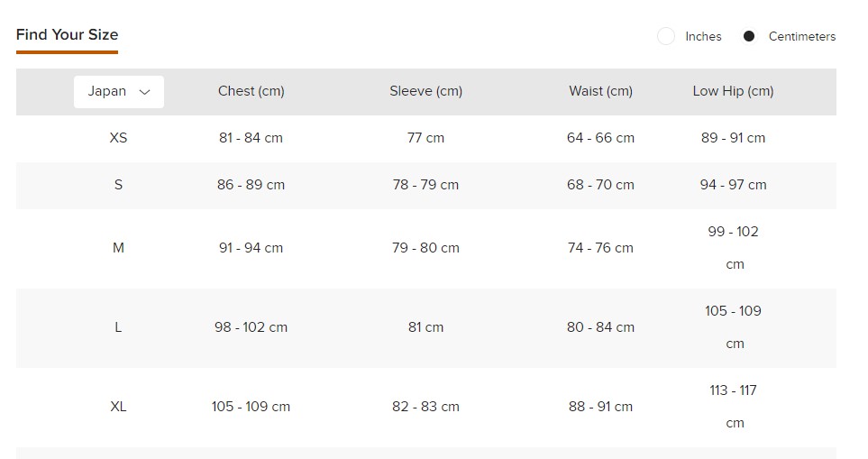Switch to the Find Your Size tab
The height and width of the screenshot is (459, 868).
click(67, 35)
